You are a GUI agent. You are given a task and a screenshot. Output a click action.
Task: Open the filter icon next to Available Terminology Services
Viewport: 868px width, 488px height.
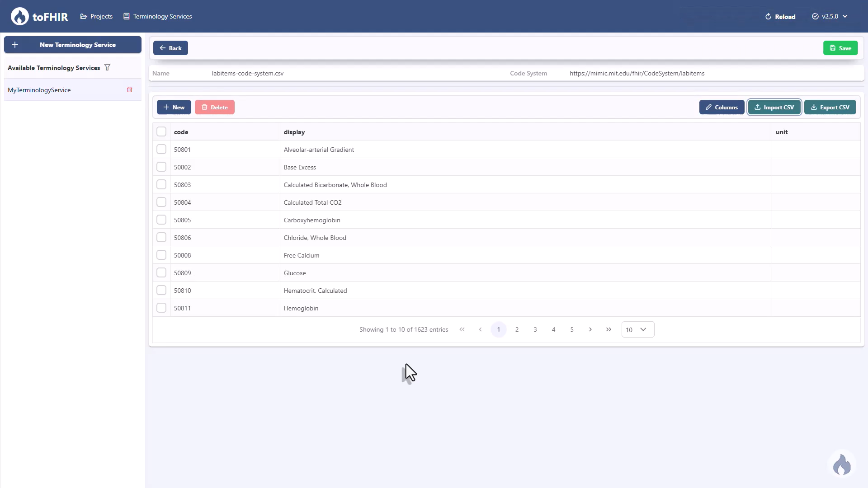pos(108,67)
